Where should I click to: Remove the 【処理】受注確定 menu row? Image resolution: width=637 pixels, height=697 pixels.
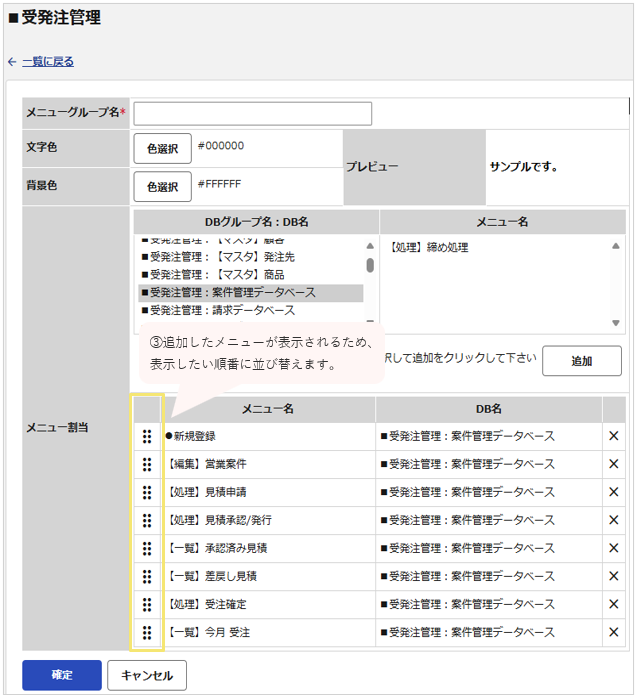point(613,604)
